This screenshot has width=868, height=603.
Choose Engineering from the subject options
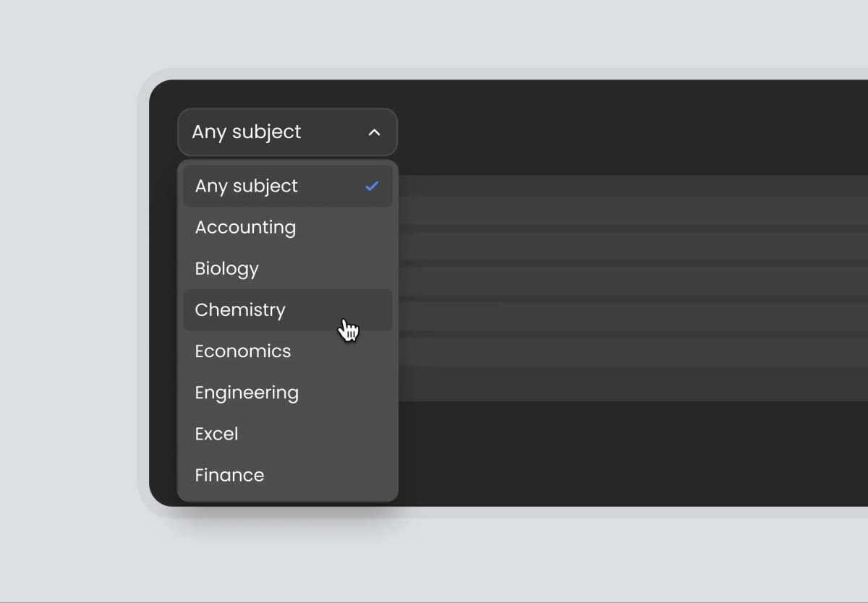click(x=247, y=393)
